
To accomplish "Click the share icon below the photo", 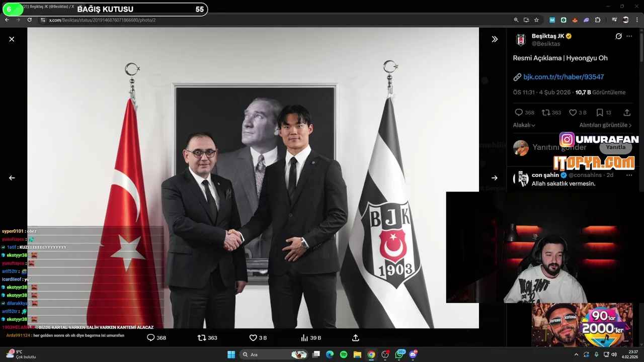I will point(355,338).
